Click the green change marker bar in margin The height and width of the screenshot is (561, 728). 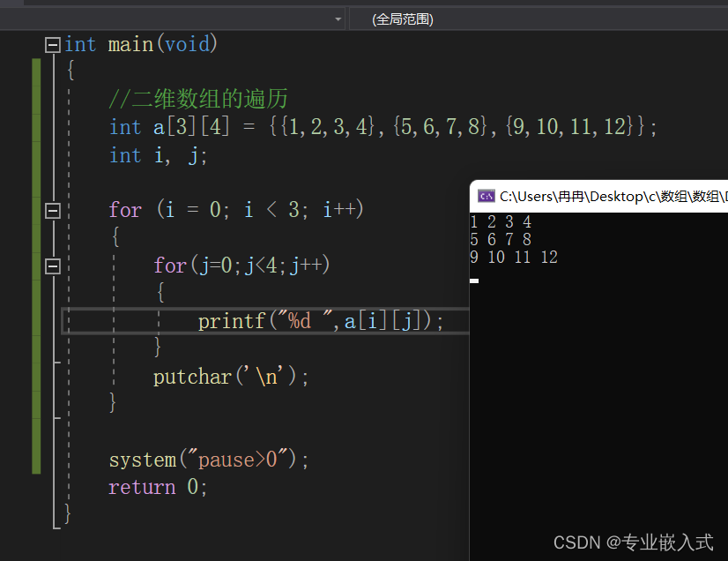coord(36,265)
